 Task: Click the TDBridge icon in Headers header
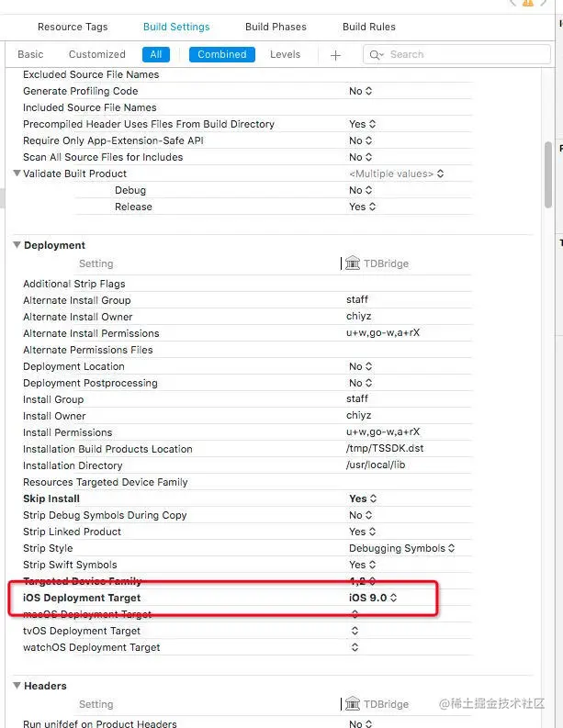(x=353, y=703)
